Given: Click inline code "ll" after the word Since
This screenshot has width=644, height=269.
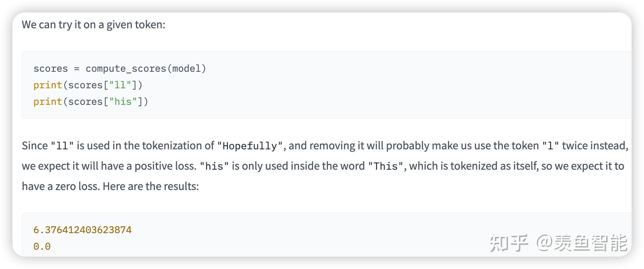Looking at the screenshot, I should pyautogui.click(x=62, y=146).
